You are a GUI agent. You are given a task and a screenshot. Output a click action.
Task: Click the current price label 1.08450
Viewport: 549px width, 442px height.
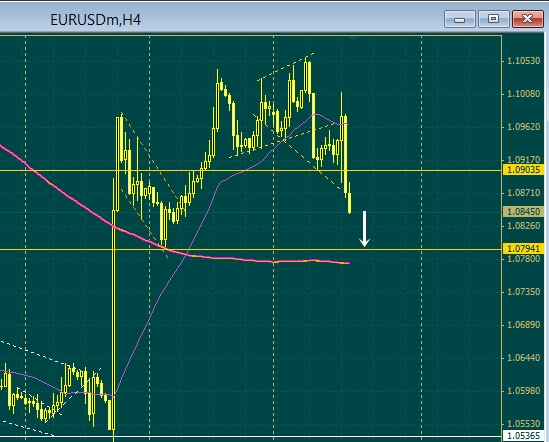point(523,212)
